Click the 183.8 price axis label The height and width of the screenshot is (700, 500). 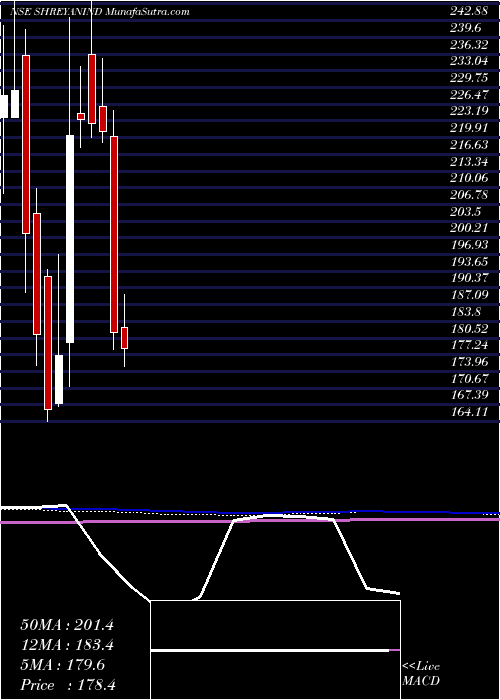466,312
